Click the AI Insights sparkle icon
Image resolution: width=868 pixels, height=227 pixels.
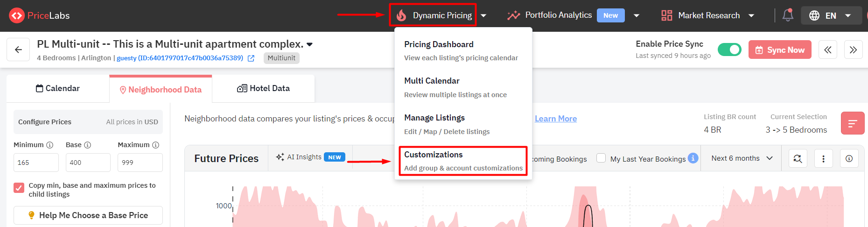click(x=280, y=157)
